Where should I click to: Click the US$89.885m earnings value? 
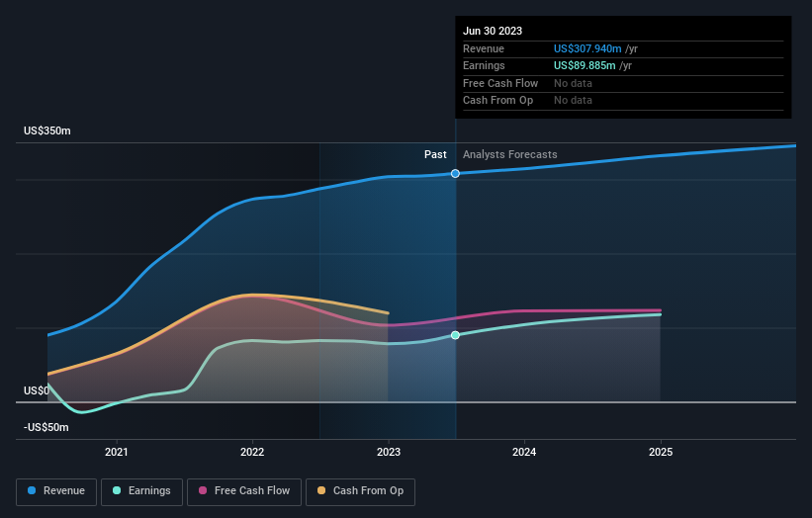[585, 65]
